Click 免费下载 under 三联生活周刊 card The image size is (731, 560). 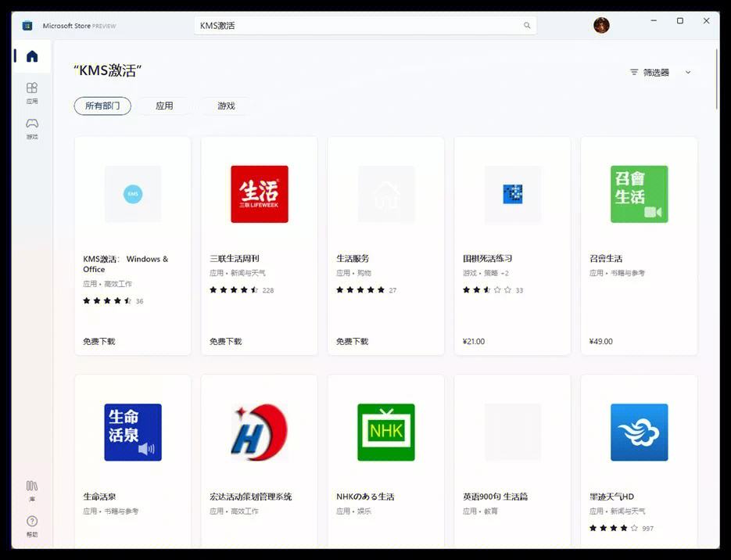point(226,341)
